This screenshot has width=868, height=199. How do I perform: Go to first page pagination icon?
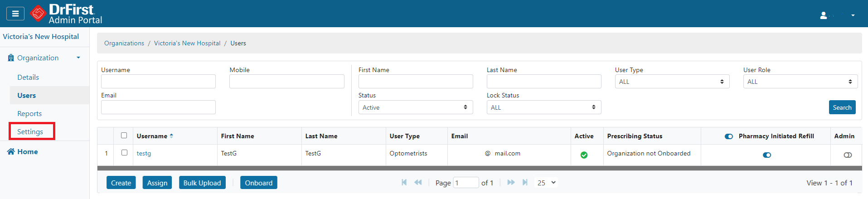404,182
